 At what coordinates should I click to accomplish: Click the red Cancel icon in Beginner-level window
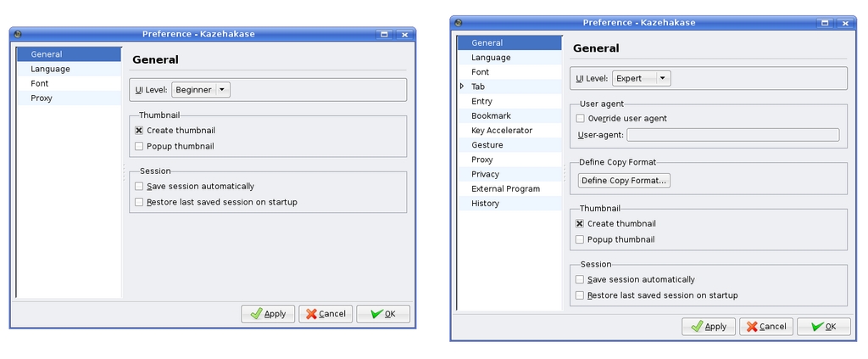pos(311,314)
